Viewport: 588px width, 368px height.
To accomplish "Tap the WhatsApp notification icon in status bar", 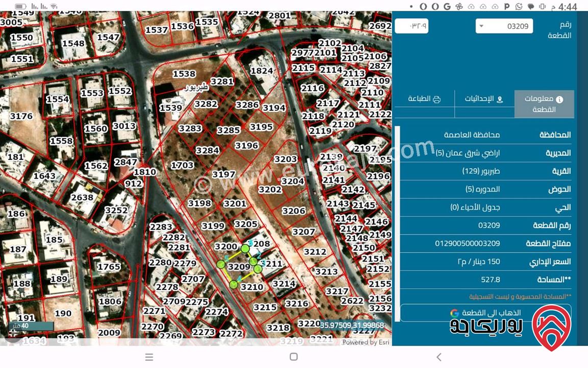I will coord(519,7).
